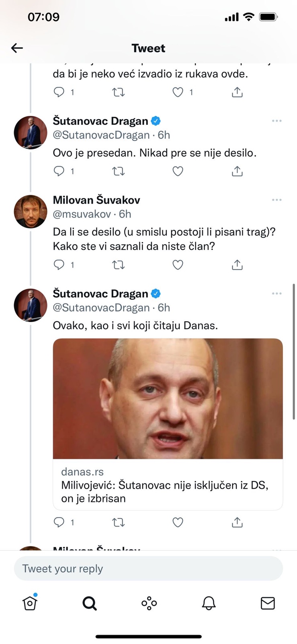Screen dimensions: 297x644
Task: Open the Messages envelope tab
Action: 268,603
